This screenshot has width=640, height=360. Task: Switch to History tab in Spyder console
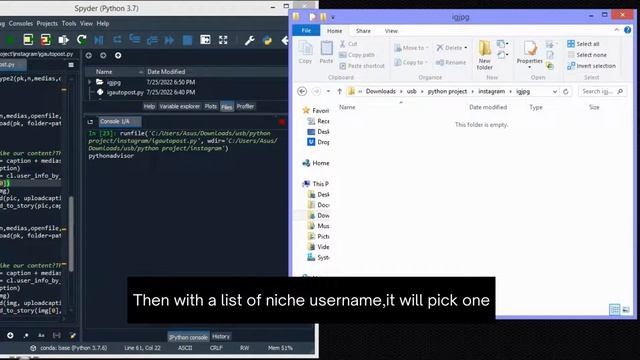point(221,336)
